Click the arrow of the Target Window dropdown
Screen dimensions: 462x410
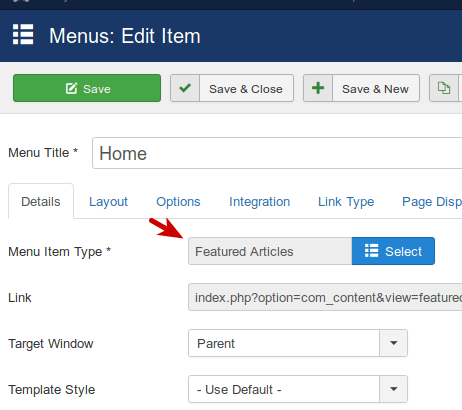coord(394,343)
